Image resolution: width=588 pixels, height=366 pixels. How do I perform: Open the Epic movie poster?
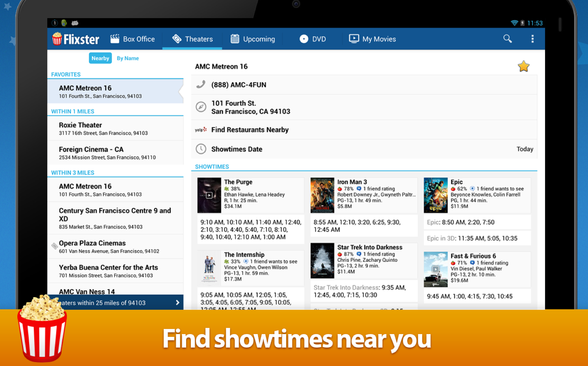436,195
